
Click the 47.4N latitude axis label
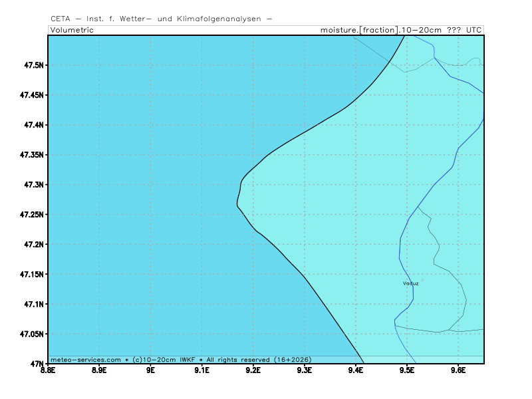tap(32, 125)
